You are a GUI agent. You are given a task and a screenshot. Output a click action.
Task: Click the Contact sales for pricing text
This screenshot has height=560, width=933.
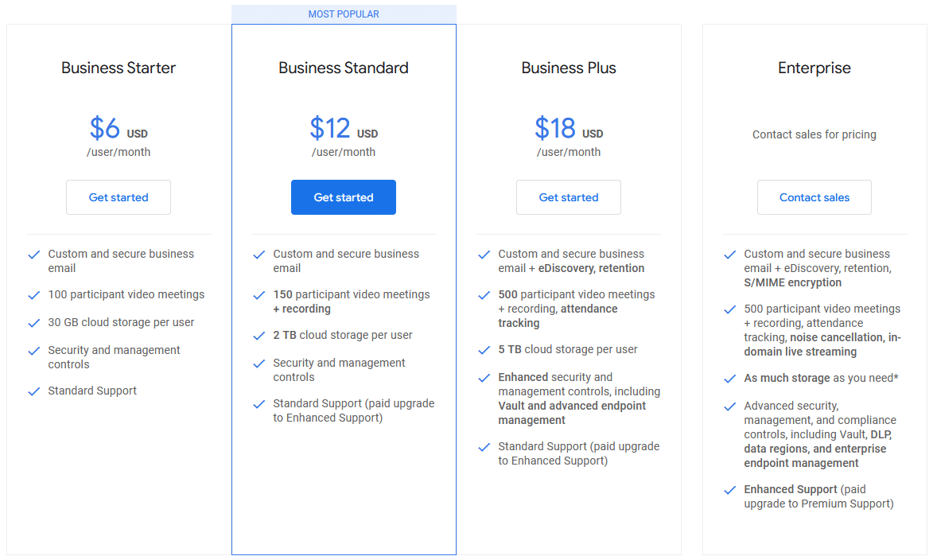tap(814, 134)
